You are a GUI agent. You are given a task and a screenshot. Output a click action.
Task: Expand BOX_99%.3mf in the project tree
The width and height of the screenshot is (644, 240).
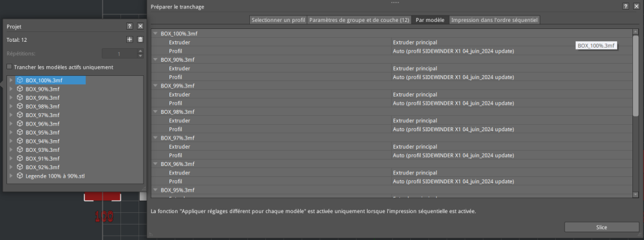11,98
